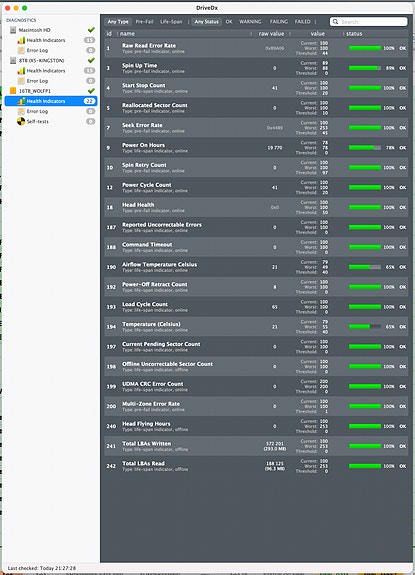This screenshot has height=575, width=415.
Task: Filter indicators by Life-Span type
Action: [x=171, y=22]
